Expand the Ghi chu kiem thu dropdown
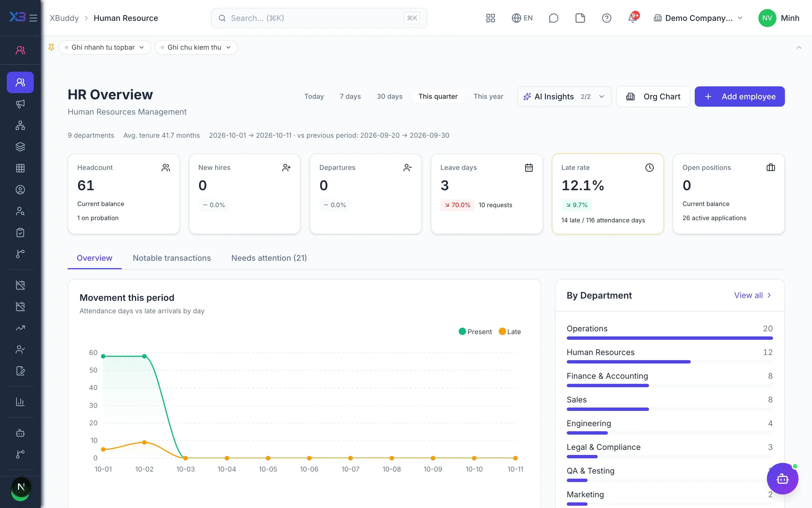 point(196,47)
